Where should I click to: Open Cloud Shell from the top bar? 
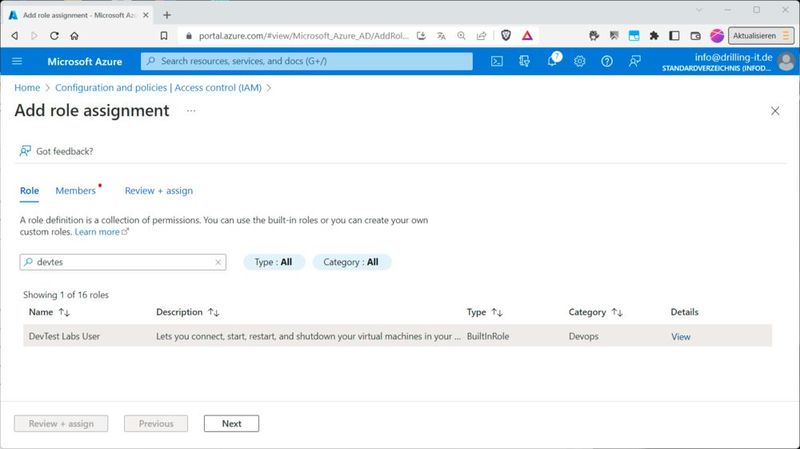(x=497, y=61)
